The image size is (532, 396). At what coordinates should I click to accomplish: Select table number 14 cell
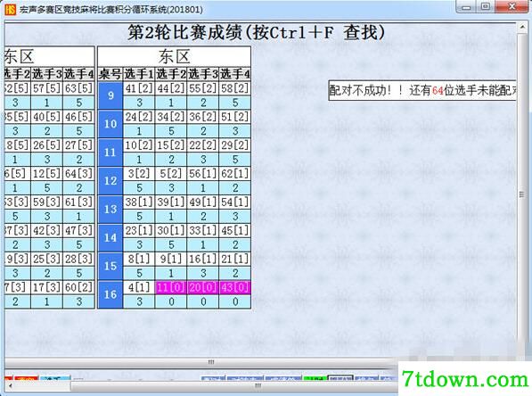pos(110,238)
